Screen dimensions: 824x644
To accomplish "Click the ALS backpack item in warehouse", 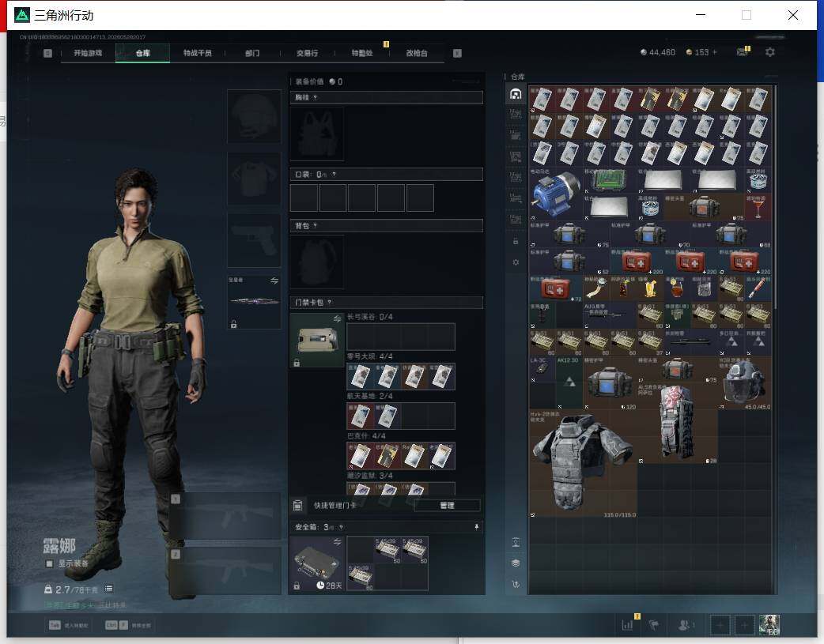I will tap(677, 424).
